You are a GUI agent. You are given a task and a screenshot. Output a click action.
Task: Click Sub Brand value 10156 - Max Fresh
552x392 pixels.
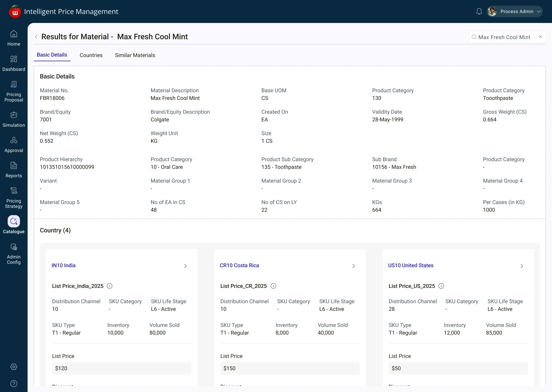coord(394,167)
